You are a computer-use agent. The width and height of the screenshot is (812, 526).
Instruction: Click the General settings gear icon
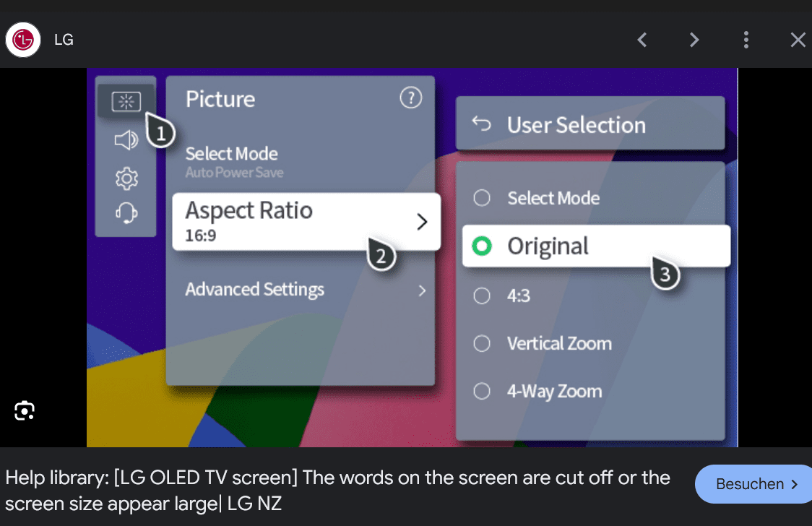tap(126, 178)
